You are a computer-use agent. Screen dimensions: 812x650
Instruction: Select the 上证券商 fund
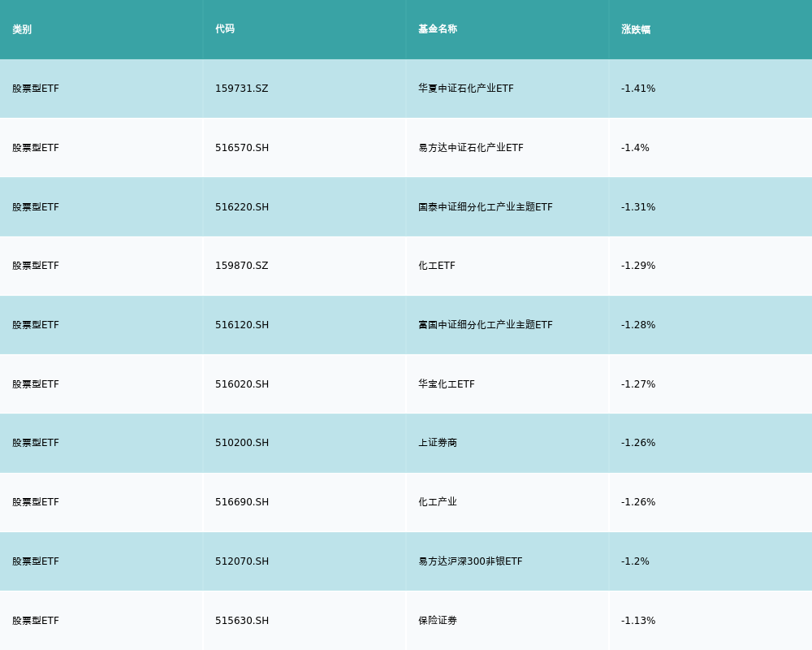tap(438, 443)
